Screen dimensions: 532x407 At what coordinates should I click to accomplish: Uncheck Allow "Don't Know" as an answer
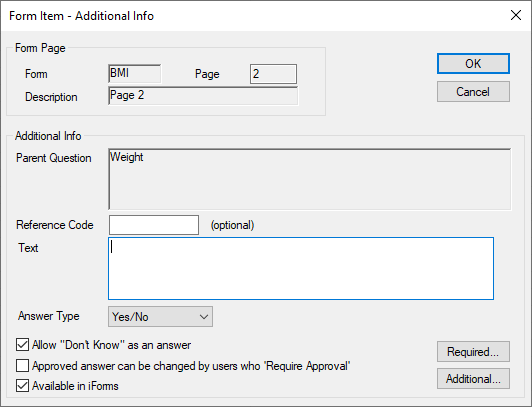click(22, 345)
